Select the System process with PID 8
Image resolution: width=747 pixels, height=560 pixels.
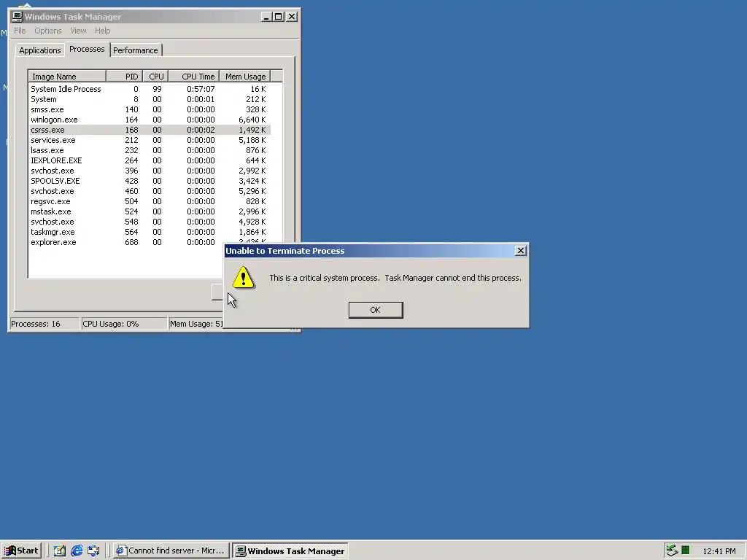pyautogui.click(x=149, y=99)
